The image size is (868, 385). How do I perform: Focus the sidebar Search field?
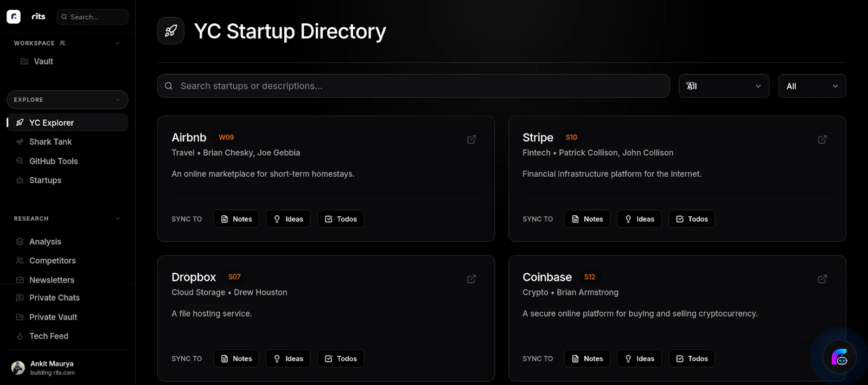(x=92, y=17)
